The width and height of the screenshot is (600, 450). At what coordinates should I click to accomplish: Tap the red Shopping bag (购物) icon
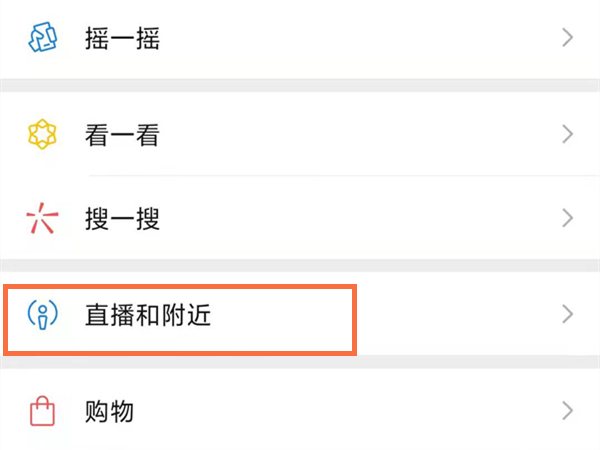[41, 410]
